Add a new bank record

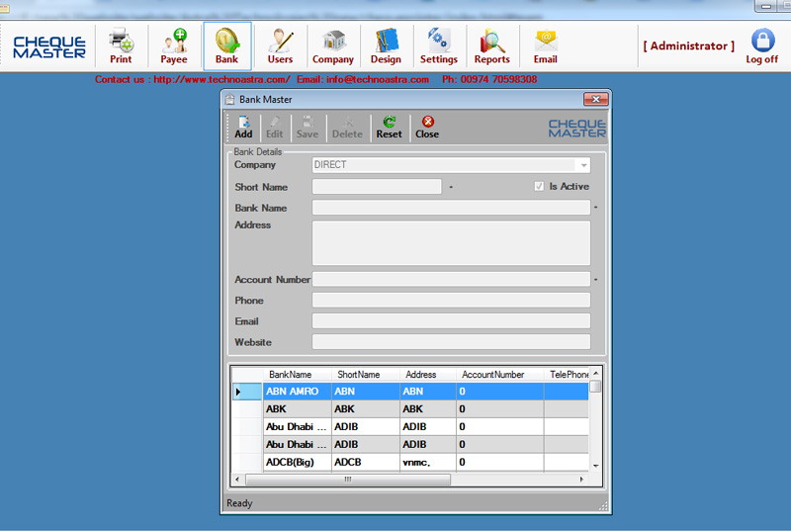click(243, 128)
